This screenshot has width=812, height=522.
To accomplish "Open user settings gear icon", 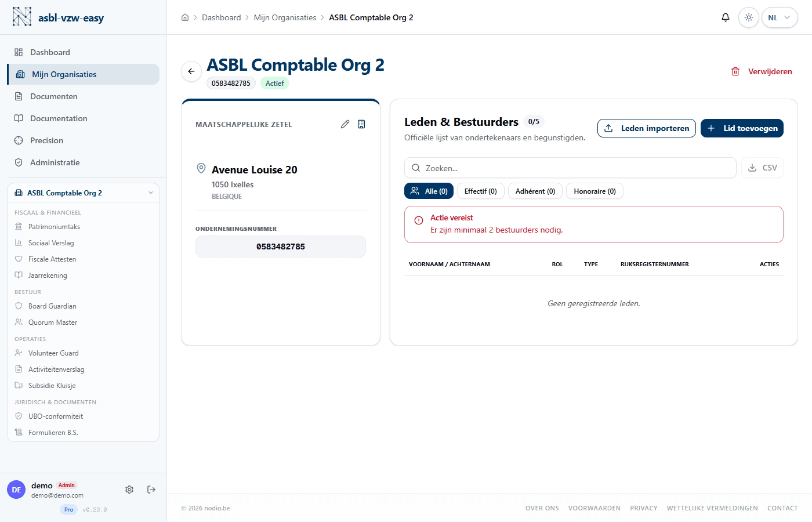I will tap(129, 490).
